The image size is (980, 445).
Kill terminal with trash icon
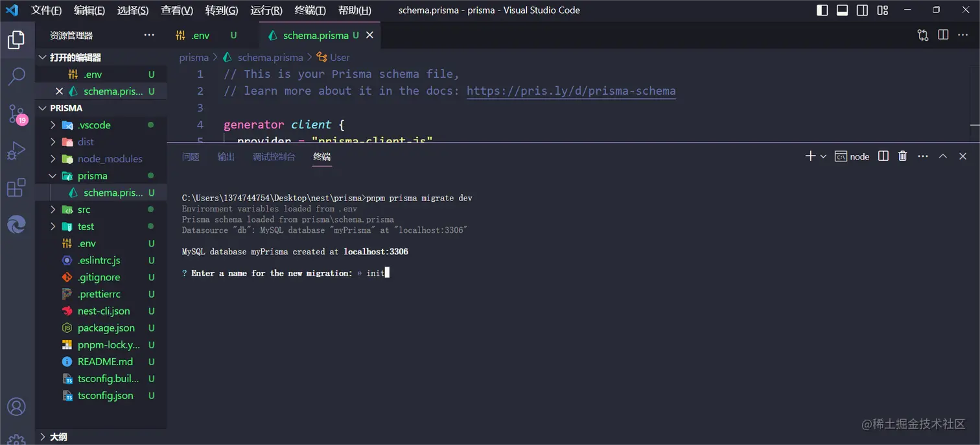pos(903,156)
